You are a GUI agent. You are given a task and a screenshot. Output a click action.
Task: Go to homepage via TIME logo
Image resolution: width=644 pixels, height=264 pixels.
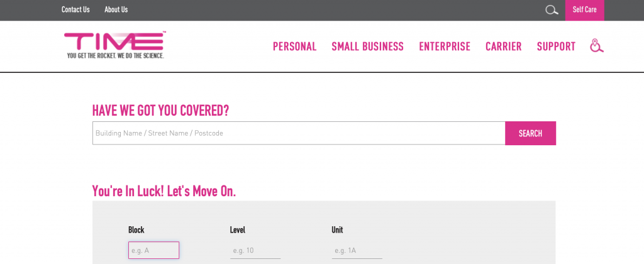(115, 45)
